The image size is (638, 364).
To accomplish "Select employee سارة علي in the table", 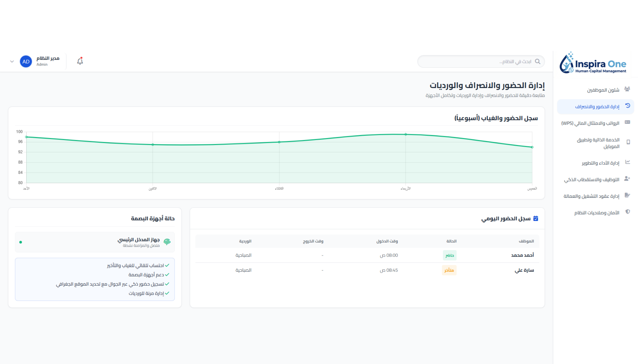I will (524, 270).
